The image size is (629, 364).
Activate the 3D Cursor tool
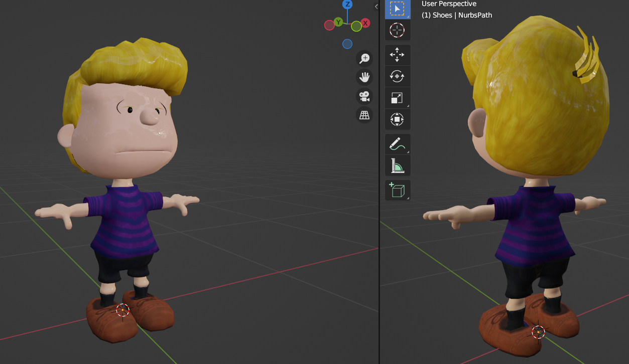point(398,30)
